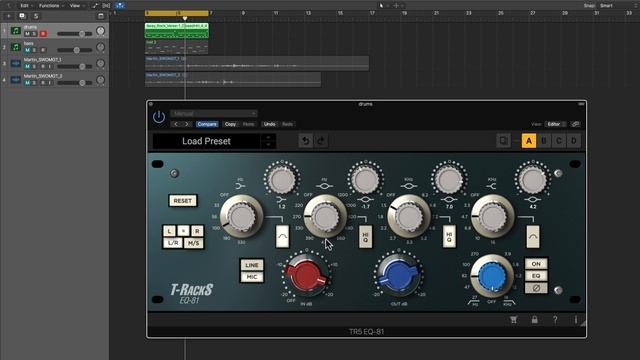Click the copy-setting icon beside slot A
The height and width of the screenshot is (360, 640).
[x=503, y=141]
